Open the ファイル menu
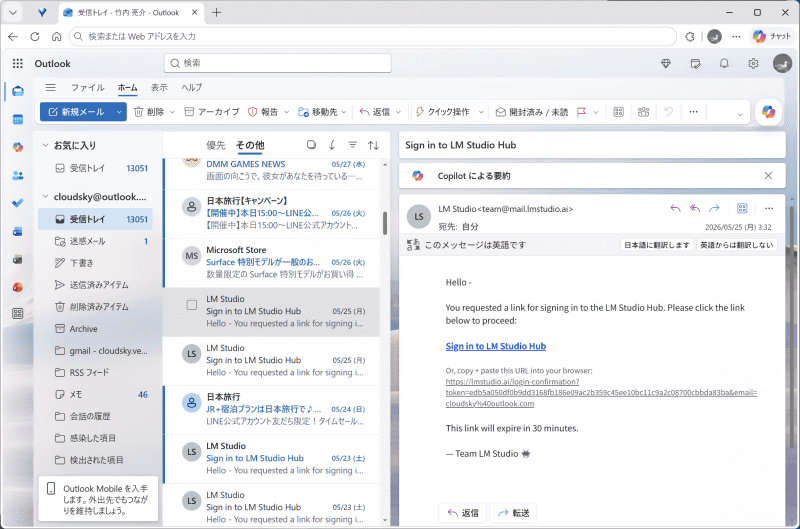Viewport: 800px width, 529px height. tap(87, 87)
